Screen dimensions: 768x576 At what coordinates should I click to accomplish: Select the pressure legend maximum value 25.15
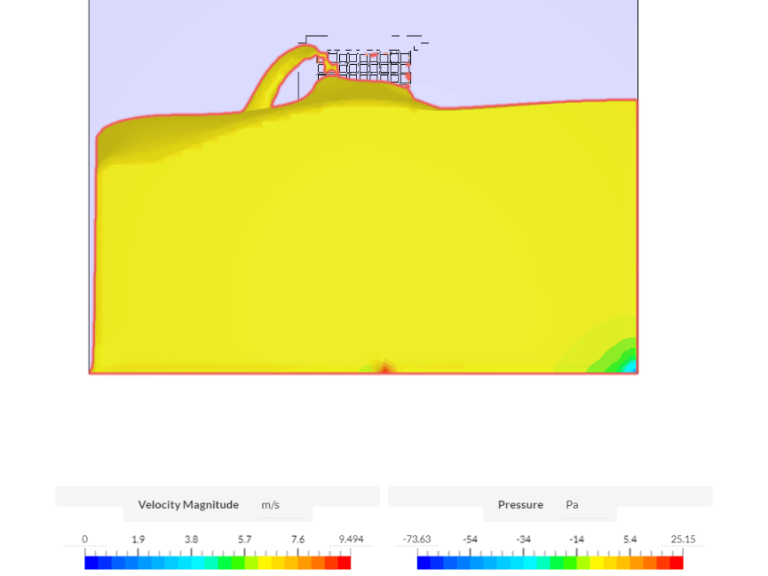(683, 539)
